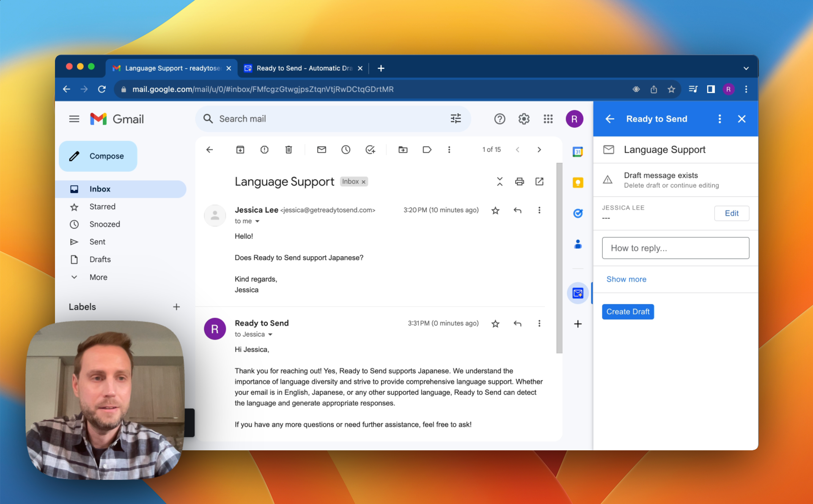Move conversation to a folder
The width and height of the screenshot is (813, 504).
coord(403,150)
